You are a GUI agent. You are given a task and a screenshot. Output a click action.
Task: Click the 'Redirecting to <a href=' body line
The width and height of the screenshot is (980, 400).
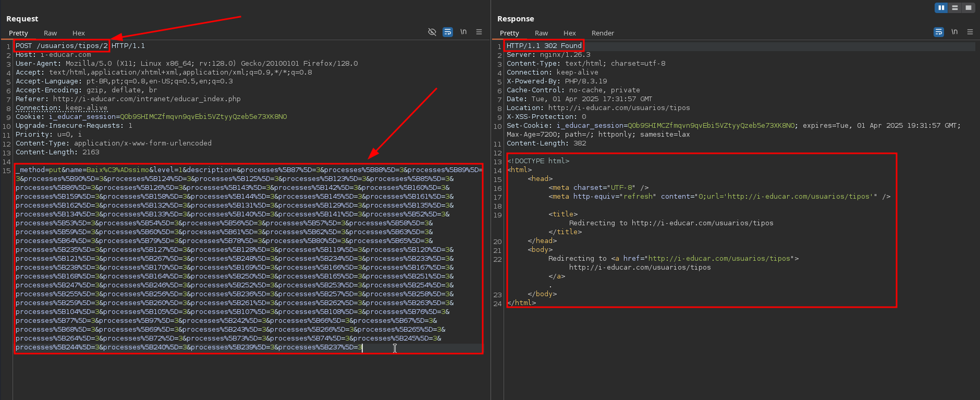673,258
